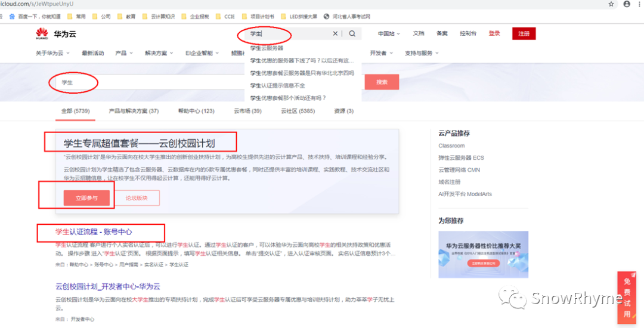Switch to the 全部 (5739) tab

click(x=76, y=112)
